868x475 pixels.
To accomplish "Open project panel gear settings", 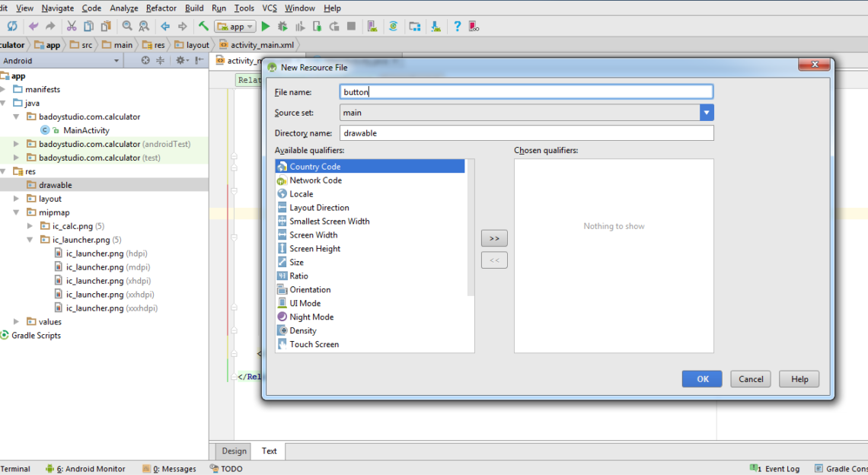I will click(x=180, y=61).
